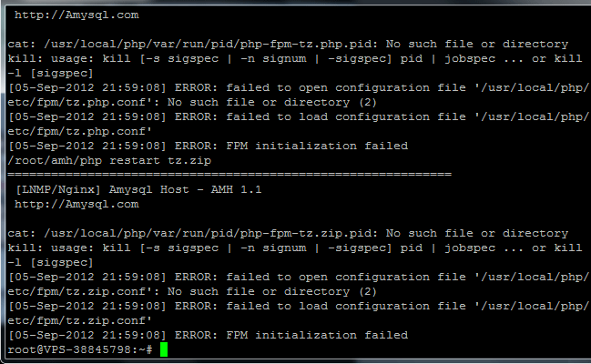Click the green cursor block at the prompt
Viewport: 591px width, 364px height.
coord(163,349)
